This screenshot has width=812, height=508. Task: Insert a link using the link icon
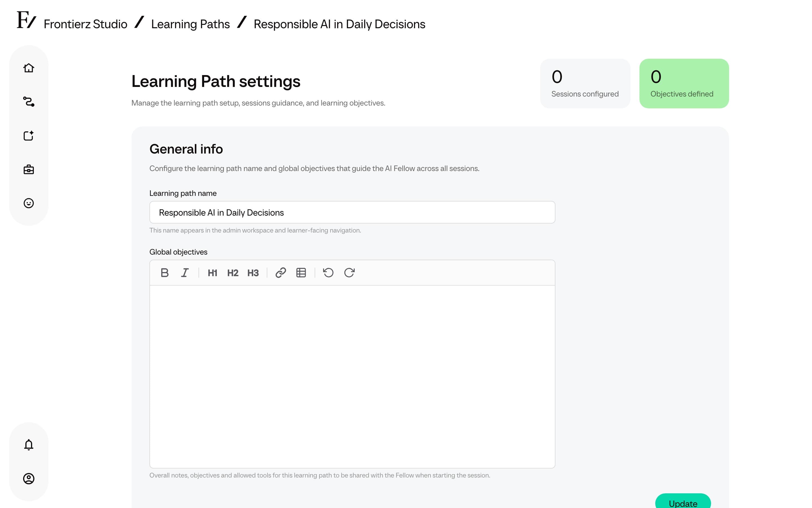[281, 272]
